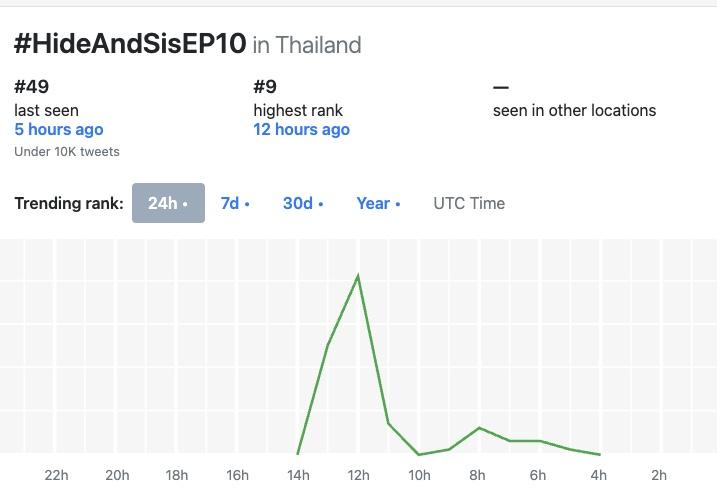Open the '5 hours ago' last seen link
The height and width of the screenshot is (494, 717).
tap(59, 129)
